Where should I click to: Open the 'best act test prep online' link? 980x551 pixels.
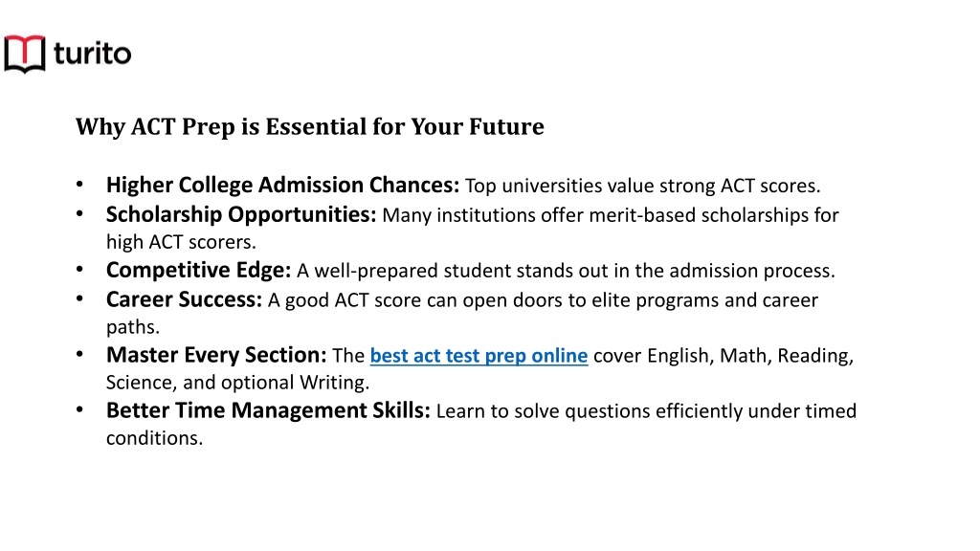coord(479,356)
